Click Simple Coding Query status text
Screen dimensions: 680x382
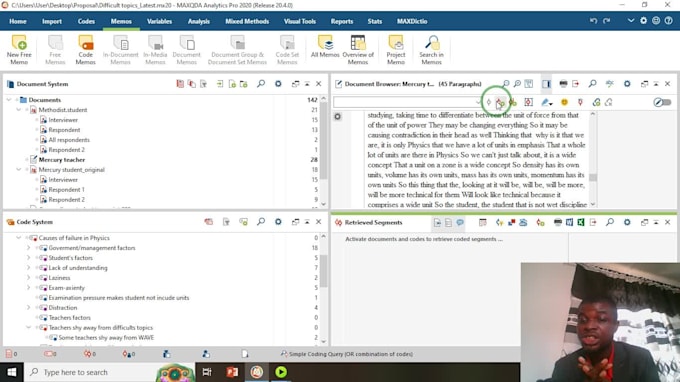pos(350,354)
